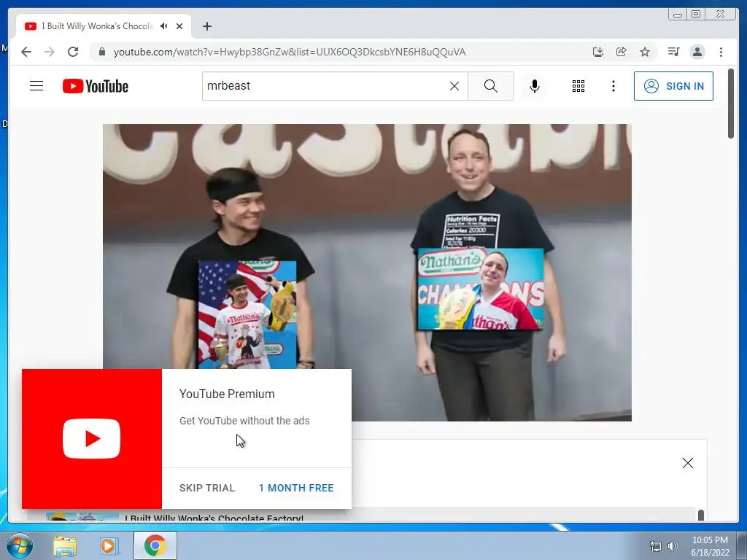Screen dimensions: 747x560
Task: Click the YouTube Premium heading text
Action: [227, 394]
